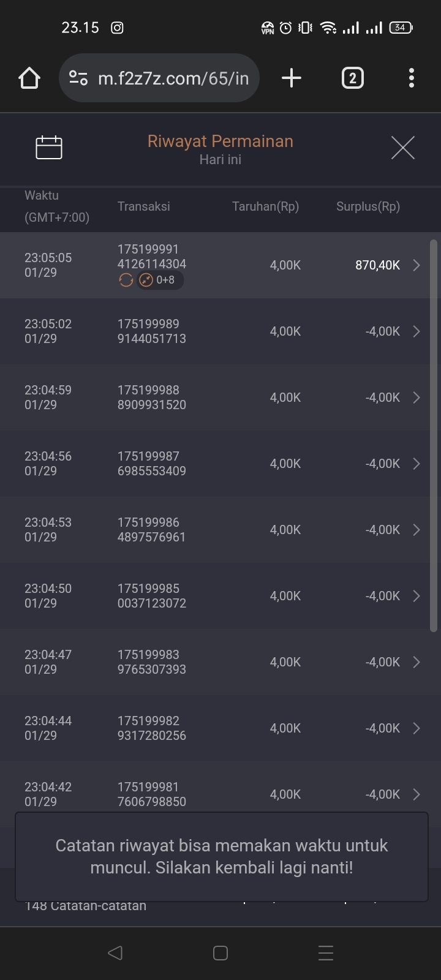Image resolution: width=441 pixels, height=980 pixels.
Task: Expand the 23:04:50 transaction chevron
Action: tap(417, 596)
